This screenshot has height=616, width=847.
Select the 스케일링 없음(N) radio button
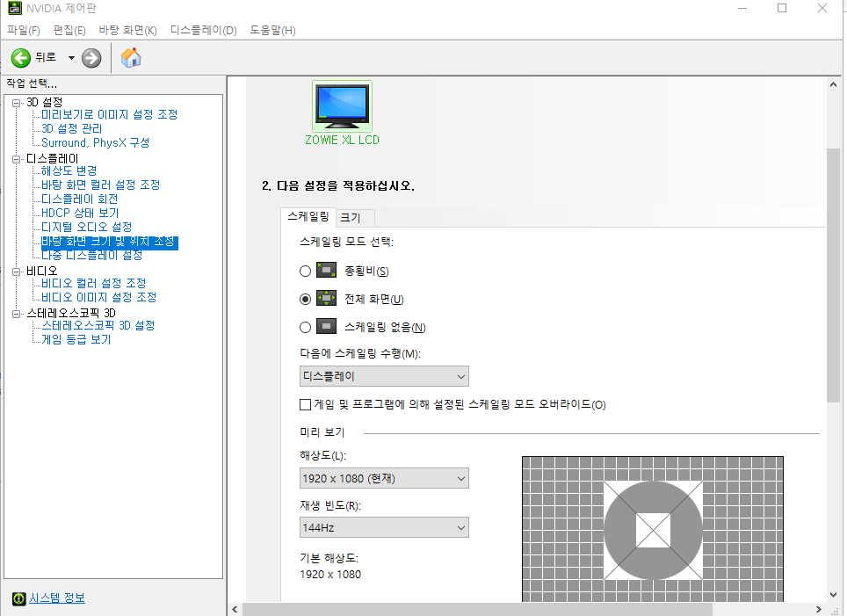coord(305,327)
